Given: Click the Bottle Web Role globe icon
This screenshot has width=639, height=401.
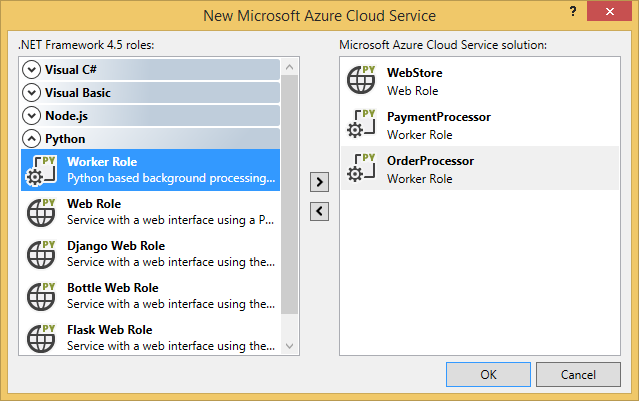Looking at the screenshot, I should pyautogui.click(x=40, y=296).
